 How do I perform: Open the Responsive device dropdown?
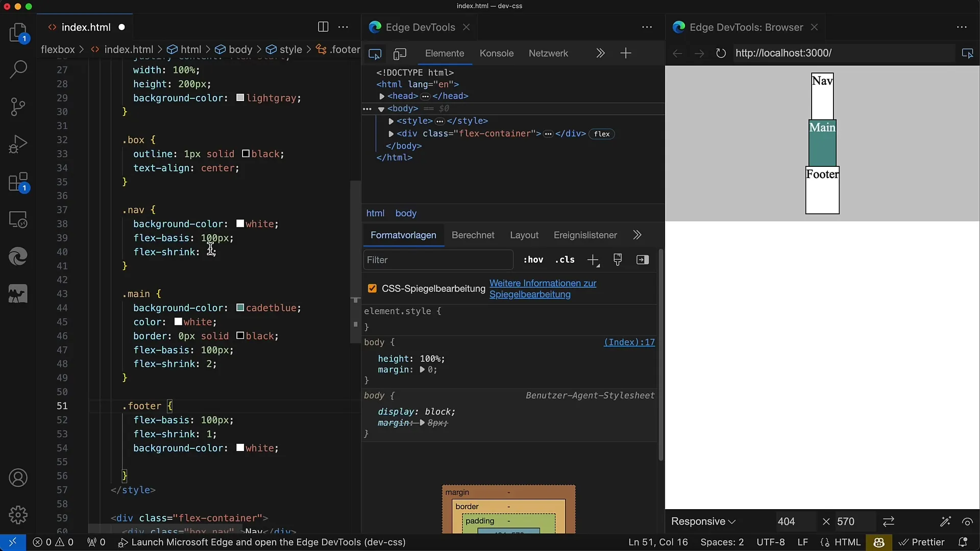pos(703,521)
